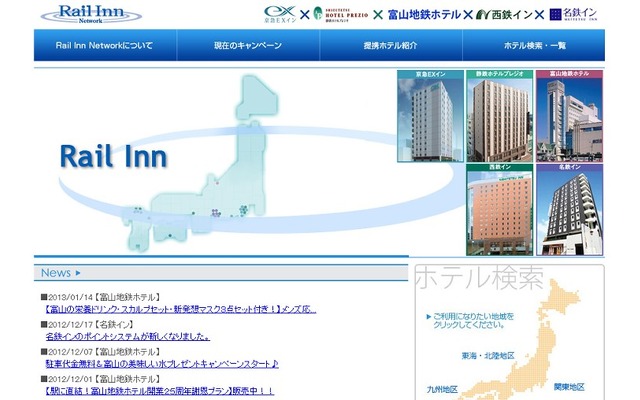Open the 名鉄インのポイントシステム news link

coord(128,337)
